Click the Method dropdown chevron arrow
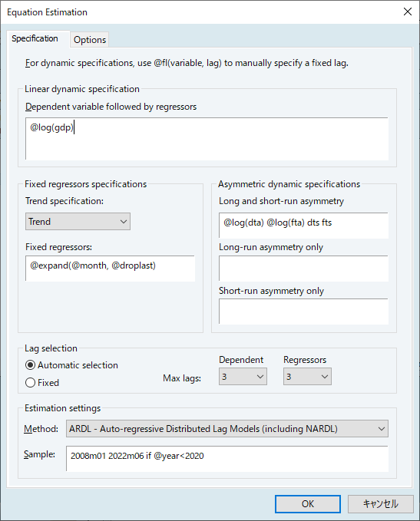The image size is (420, 521). (382, 429)
